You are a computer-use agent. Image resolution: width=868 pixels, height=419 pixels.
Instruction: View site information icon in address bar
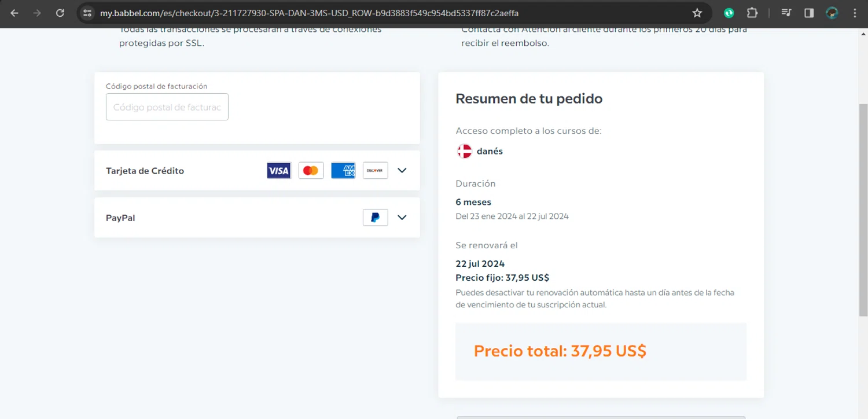point(87,13)
